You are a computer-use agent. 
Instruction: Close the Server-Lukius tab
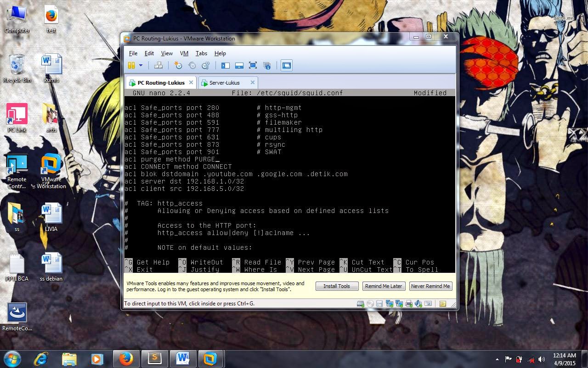[x=252, y=82]
